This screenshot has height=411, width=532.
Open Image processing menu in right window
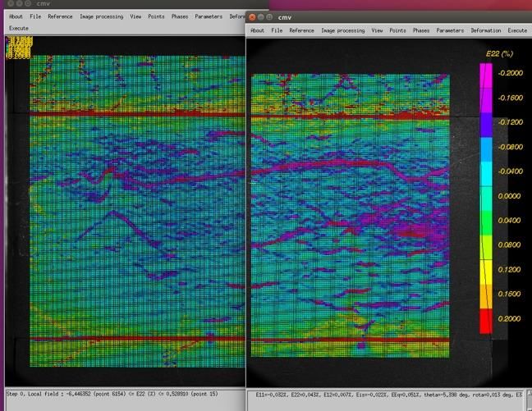click(343, 30)
